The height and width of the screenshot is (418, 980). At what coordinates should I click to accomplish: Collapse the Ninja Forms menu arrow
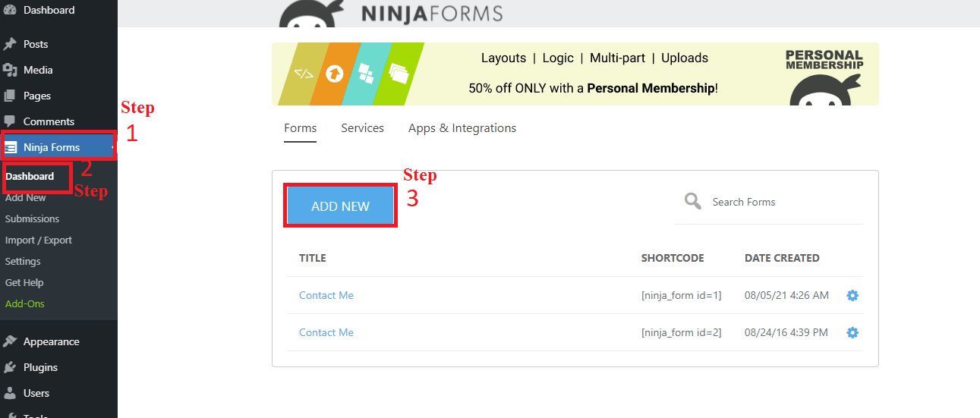tap(112, 147)
